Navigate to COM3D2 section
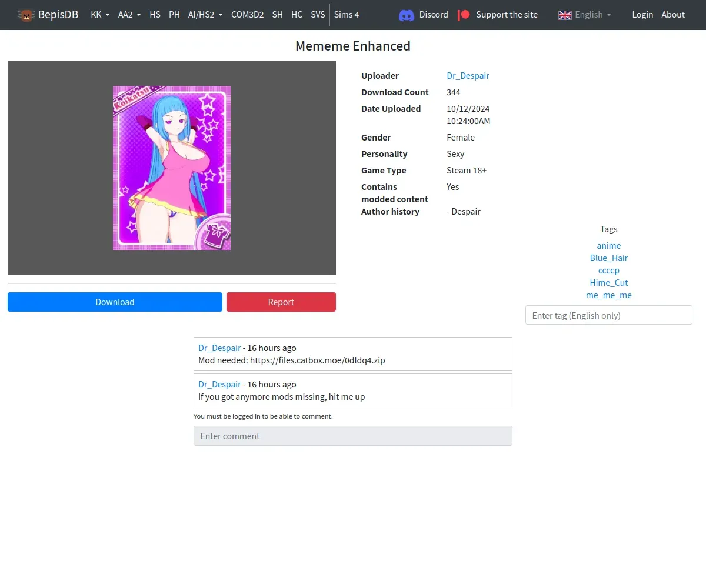The height and width of the screenshot is (588, 706). (x=247, y=15)
